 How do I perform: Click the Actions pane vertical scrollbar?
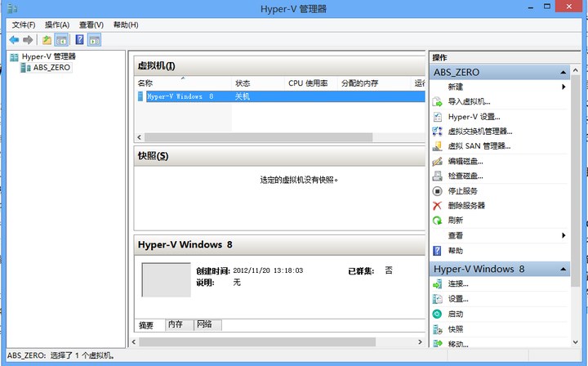(576, 181)
